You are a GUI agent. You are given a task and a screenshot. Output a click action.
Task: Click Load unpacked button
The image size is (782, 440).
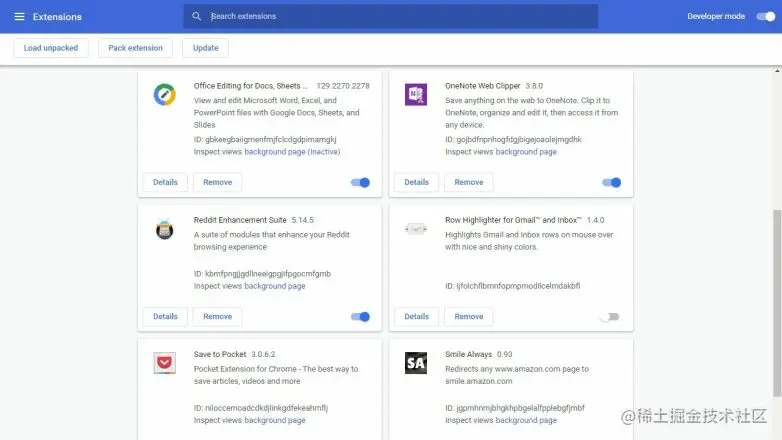[x=51, y=48]
